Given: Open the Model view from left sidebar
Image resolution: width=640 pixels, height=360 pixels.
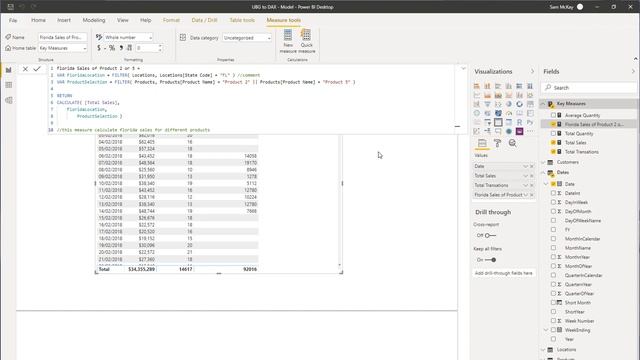Looking at the screenshot, I should tap(9, 100).
